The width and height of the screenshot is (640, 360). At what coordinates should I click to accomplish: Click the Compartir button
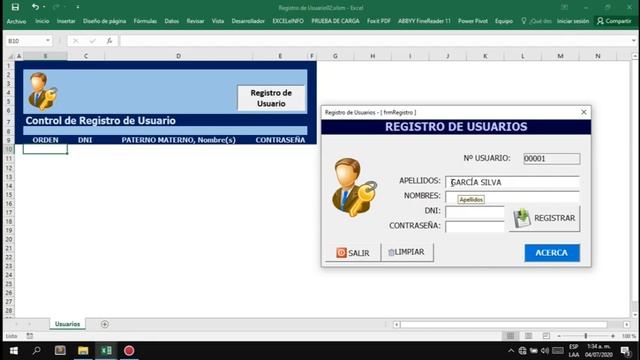click(x=614, y=21)
